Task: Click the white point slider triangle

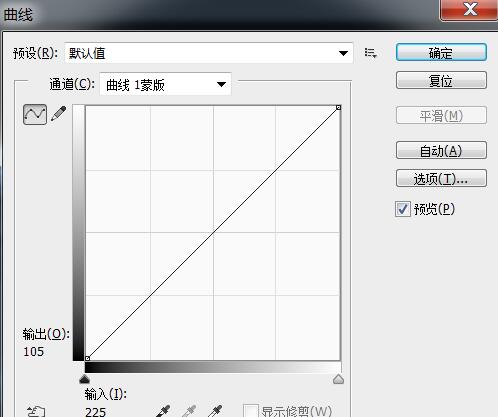Action: (338, 379)
